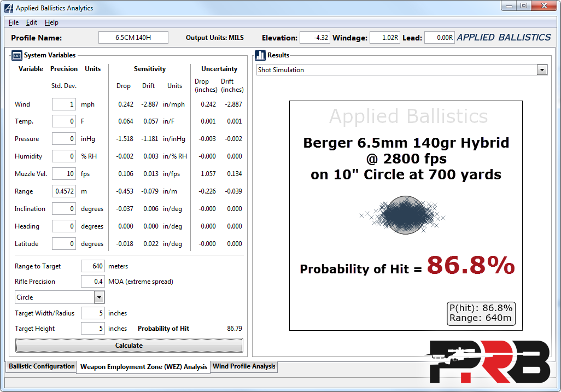Open the Circle target shape dropdown
561x392 pixels.
coord(99,297)
